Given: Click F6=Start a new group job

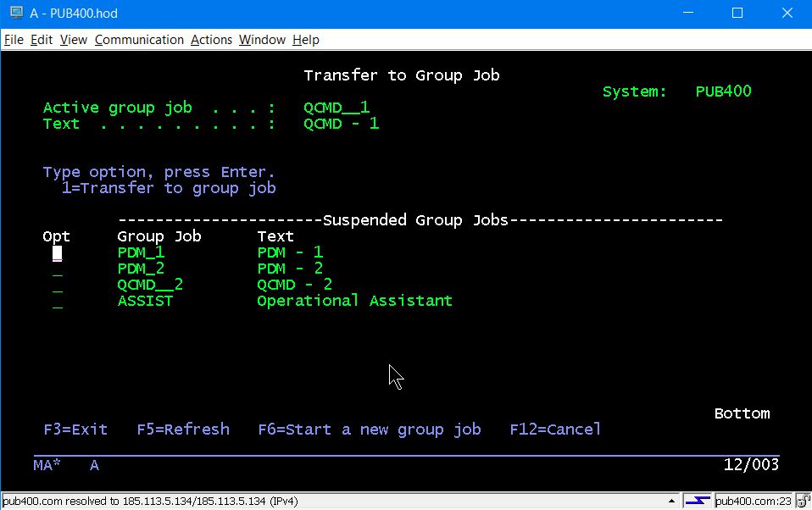Looking at the screenshot, I should (370, 430).
